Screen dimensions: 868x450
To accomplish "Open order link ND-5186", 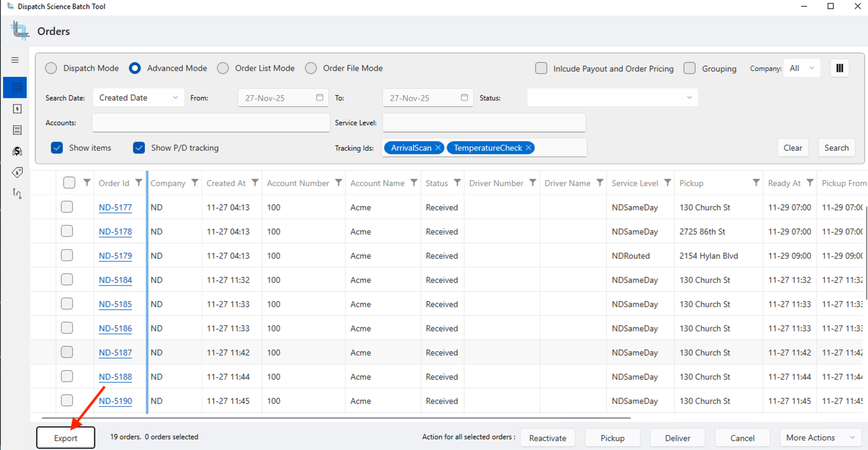I will 115,328.
